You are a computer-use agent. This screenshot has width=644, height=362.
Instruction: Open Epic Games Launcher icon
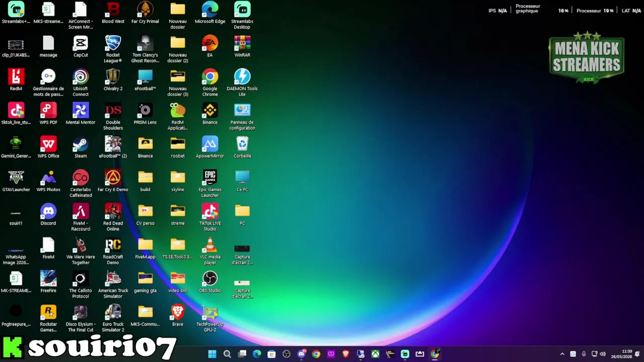tap(210, 184)
